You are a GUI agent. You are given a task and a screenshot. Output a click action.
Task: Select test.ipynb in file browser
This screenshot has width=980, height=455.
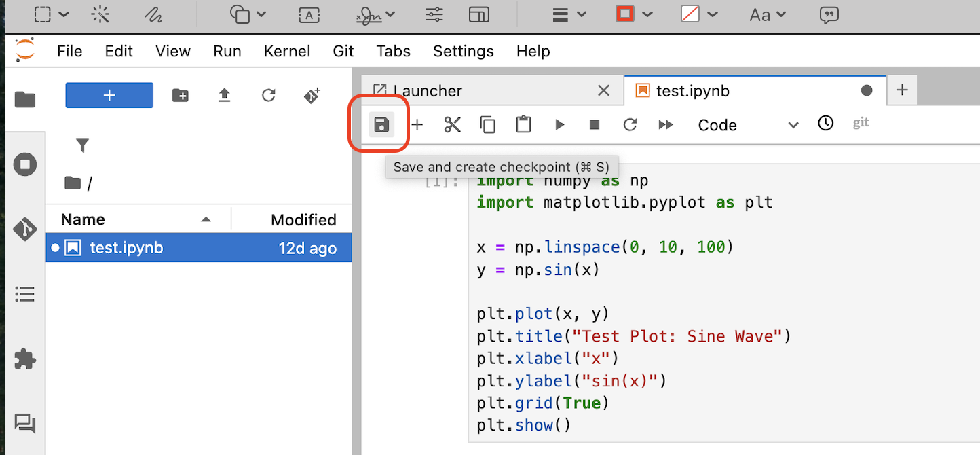(199, 248)
